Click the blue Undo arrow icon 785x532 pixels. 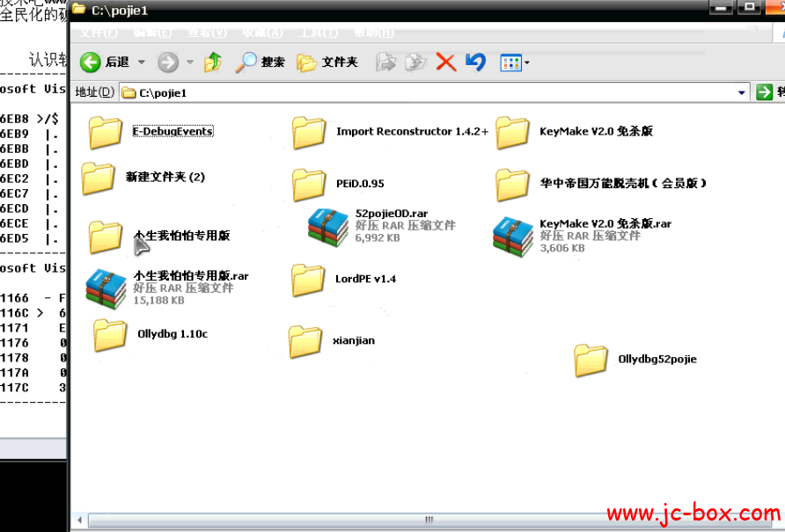tap(475, 62)
